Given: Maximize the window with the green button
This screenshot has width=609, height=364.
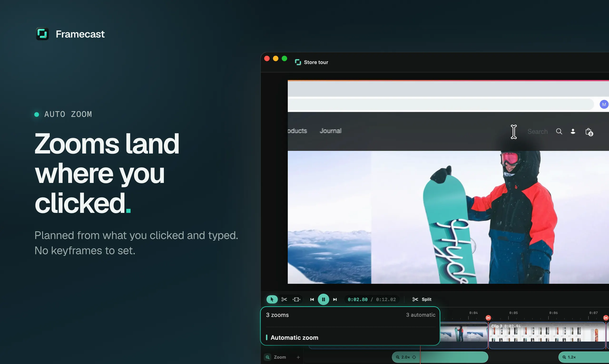Looking at the screenshot, I should [x=284, y=59].
